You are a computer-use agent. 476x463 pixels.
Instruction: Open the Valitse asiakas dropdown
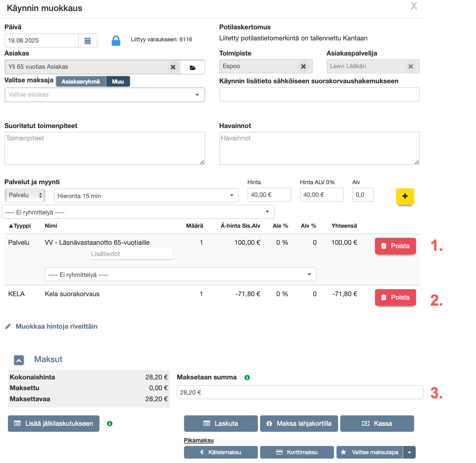[x=104, y=95]
